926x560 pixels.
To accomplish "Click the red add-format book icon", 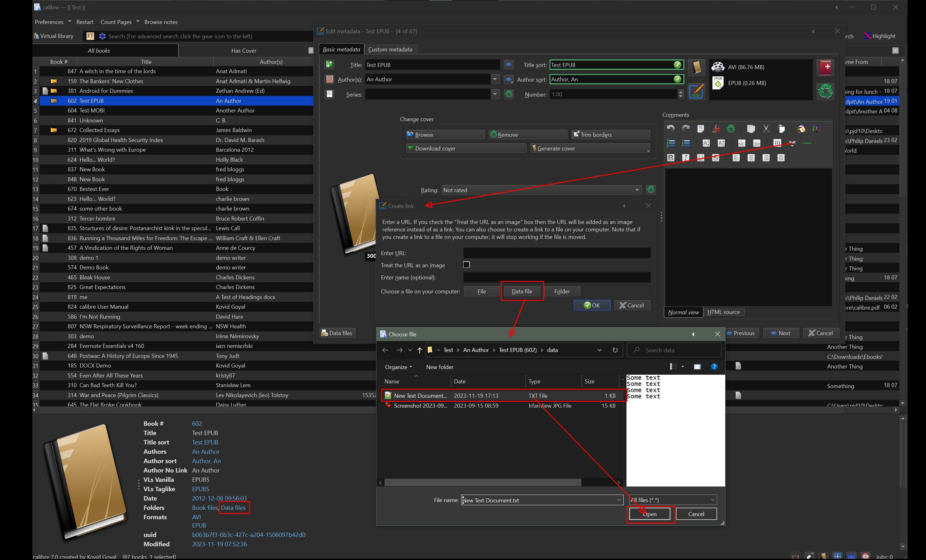I will [825, 67].
